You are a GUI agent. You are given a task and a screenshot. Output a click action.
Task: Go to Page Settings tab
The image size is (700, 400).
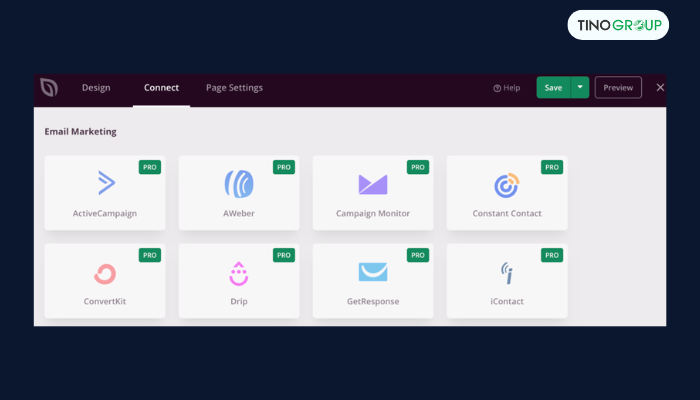234,88
